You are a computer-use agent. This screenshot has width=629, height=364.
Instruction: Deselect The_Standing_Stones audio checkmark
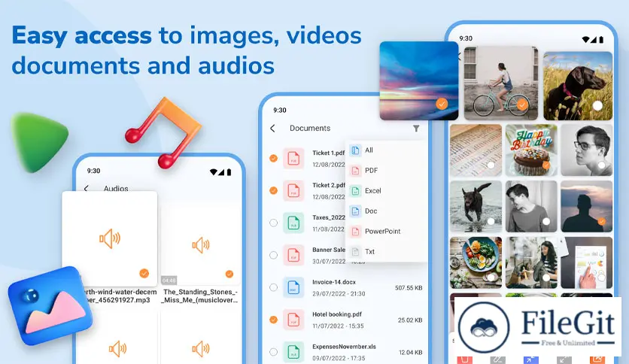coord(229,274)
